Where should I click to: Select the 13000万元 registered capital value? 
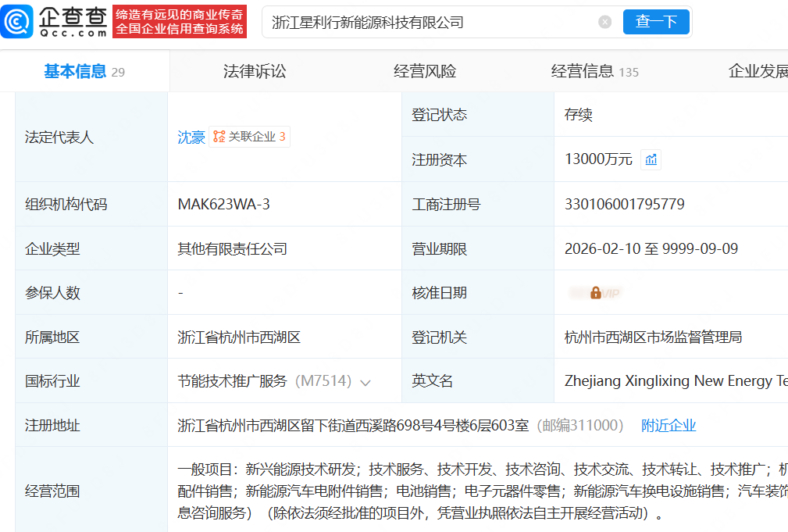[x=598, y=159]
